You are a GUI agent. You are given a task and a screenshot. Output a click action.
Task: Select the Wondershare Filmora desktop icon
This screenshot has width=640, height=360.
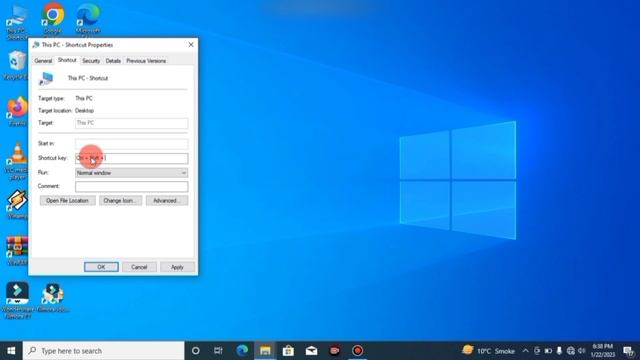point(18,300)
